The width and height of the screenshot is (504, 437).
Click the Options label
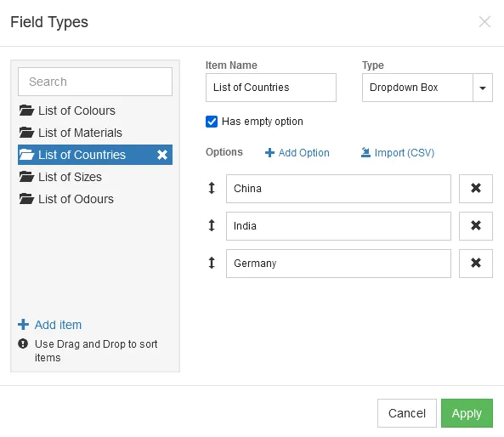(x=224, y=152)
